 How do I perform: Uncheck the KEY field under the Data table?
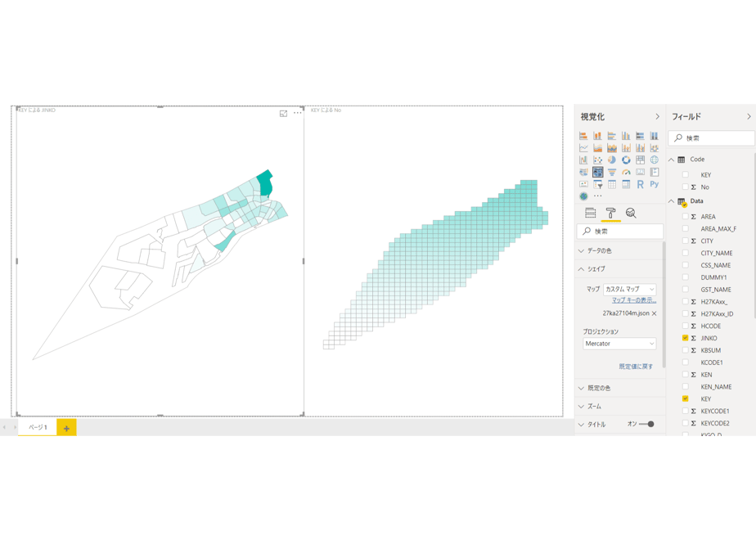pyautogui.click(x=685, y=398)
